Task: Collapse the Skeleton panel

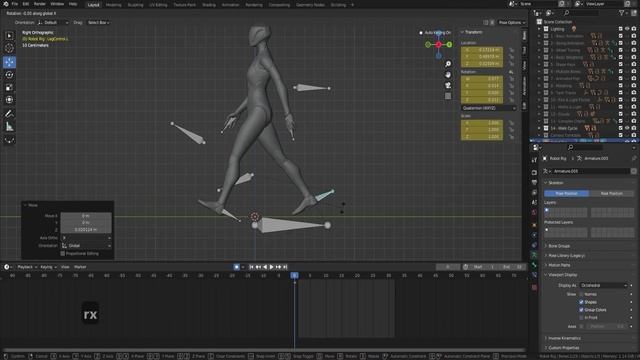Action: click(x=555, y=183)
